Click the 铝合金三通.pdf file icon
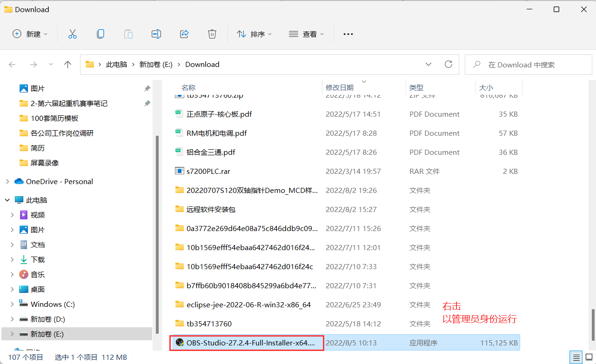Viewport: 596px width, 364px height. click(179, 152)
